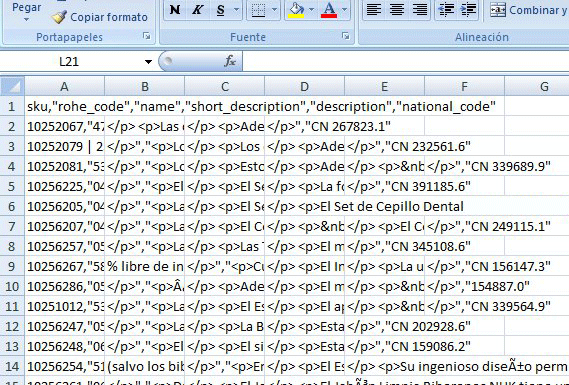Image resolution: width=569 pixels, height=385 pixels.
Task: Toggle bold (N) formatting
Action: (x=175, y=10)
